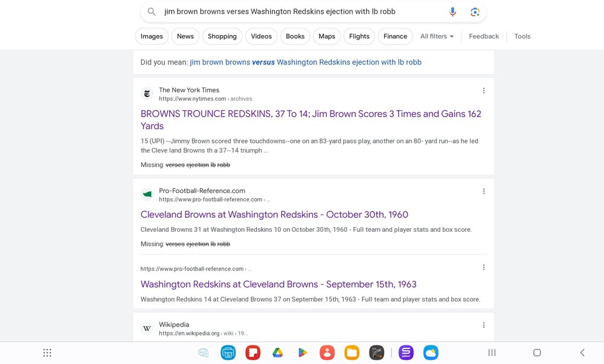Switch to Shopping results tab
Image resolution: width=604 pixels, height=364 pixels.
pos(222,36)
